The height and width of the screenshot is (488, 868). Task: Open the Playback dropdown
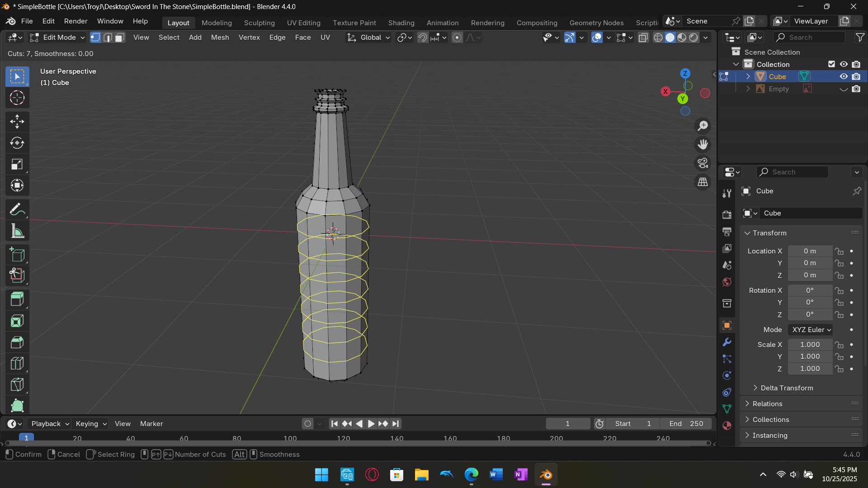tap(49, 424)
